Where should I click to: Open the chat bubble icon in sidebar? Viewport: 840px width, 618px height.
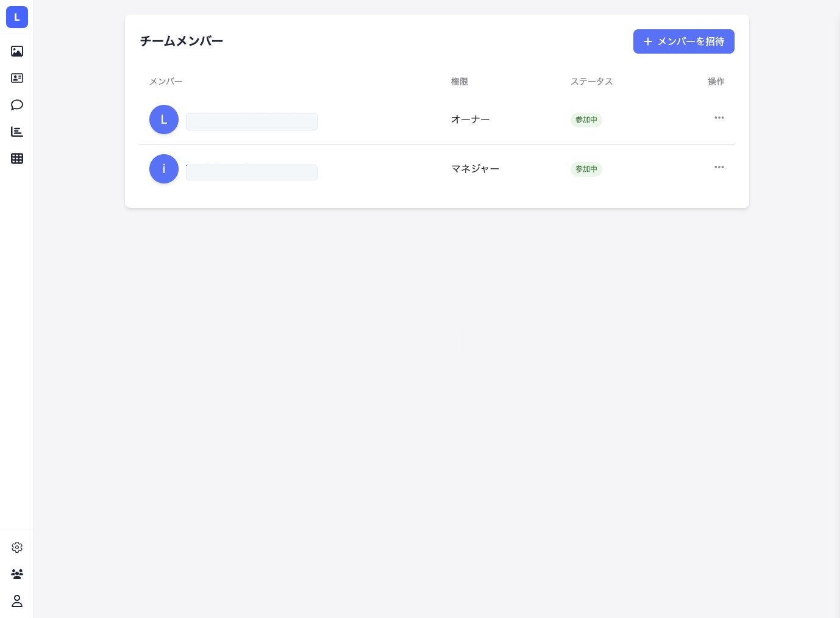pos(17,105)
